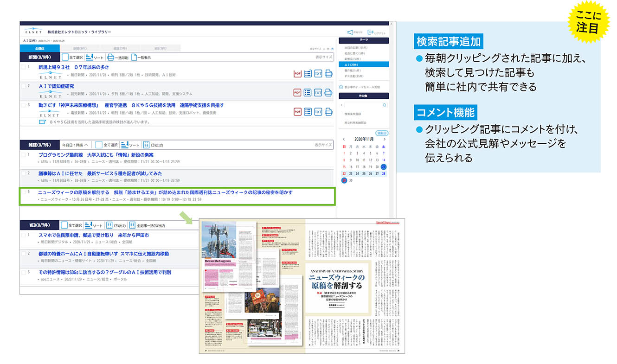Open PDF for AIで認知症研究 article
The height and width of the screenshot is (364, 617).
tap(297, 92)
